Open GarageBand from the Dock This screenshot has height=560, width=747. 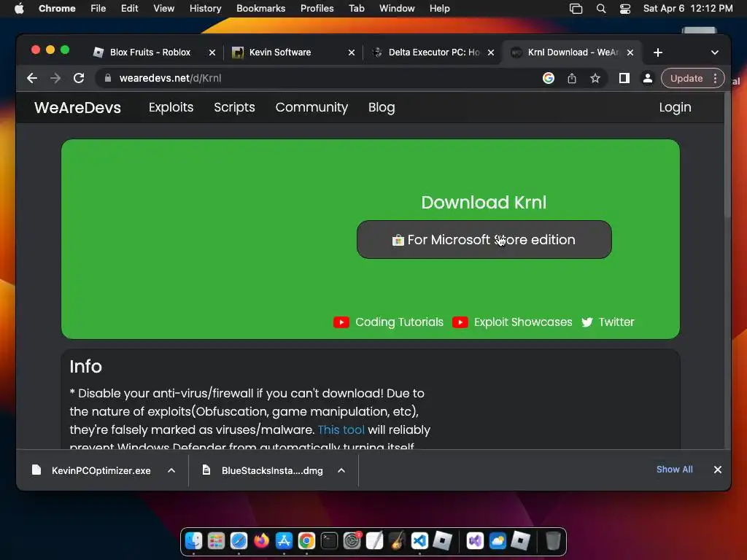[x=398, y=541]
